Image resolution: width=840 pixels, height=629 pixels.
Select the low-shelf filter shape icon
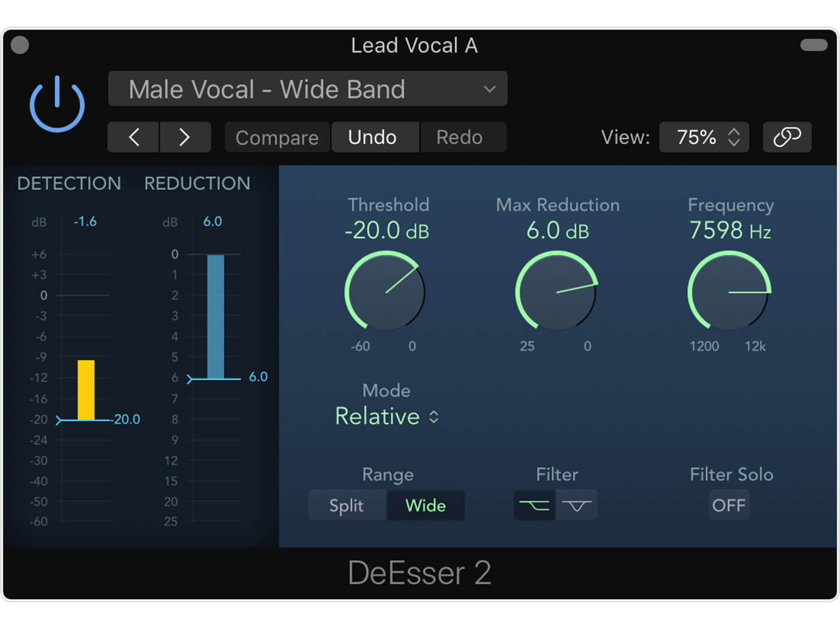pos(534,505)
